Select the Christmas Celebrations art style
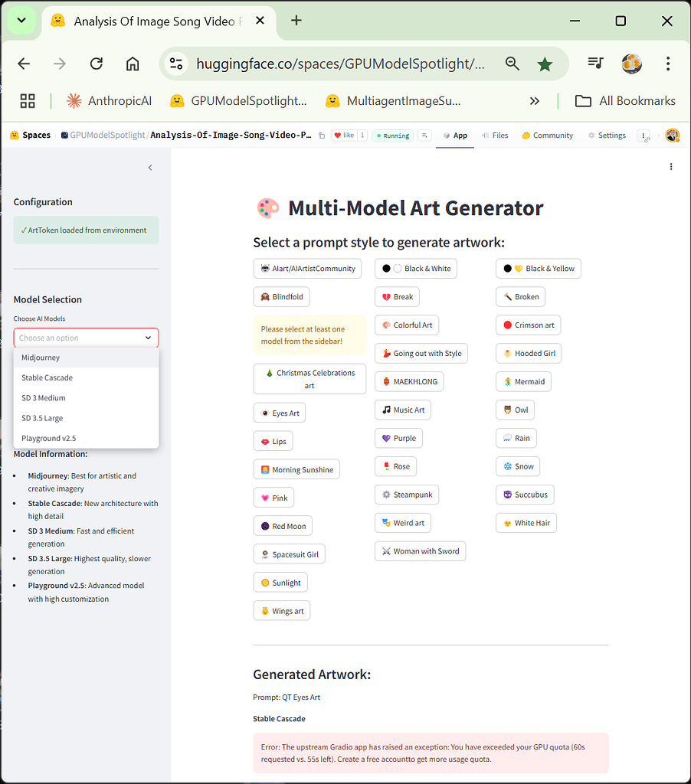This screenshot has width=691, height=784. pyautogui.click(x=309, y=378)
